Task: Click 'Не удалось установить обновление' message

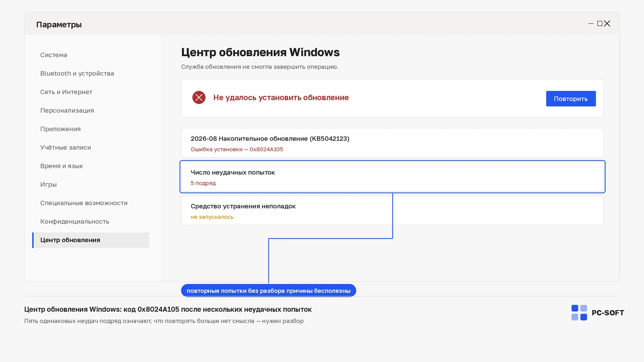Action: pyautogui.click(x=281, y=97)
